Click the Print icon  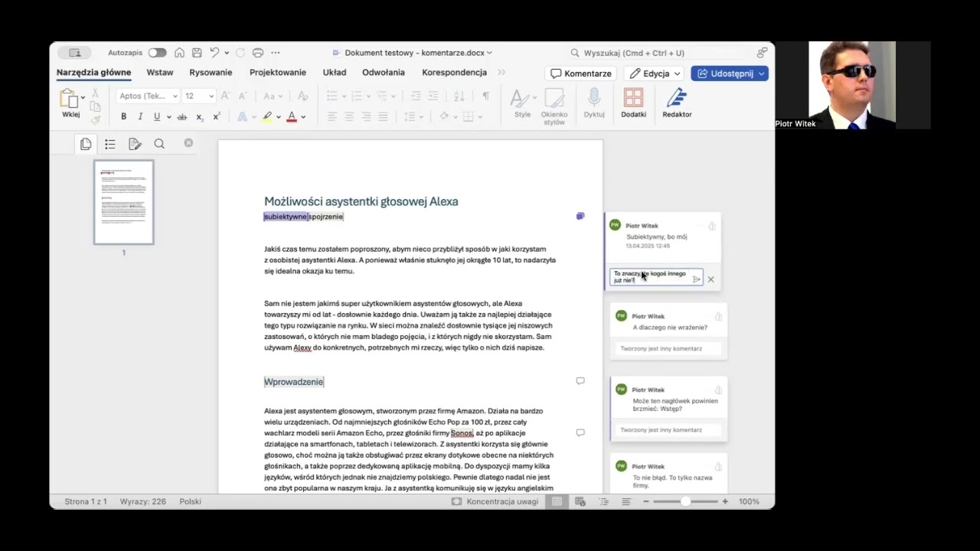(258, 53)
